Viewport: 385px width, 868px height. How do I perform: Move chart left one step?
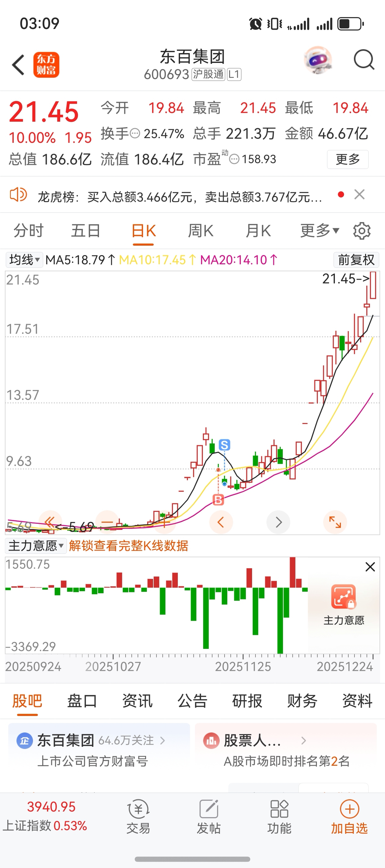pos(221,522)
